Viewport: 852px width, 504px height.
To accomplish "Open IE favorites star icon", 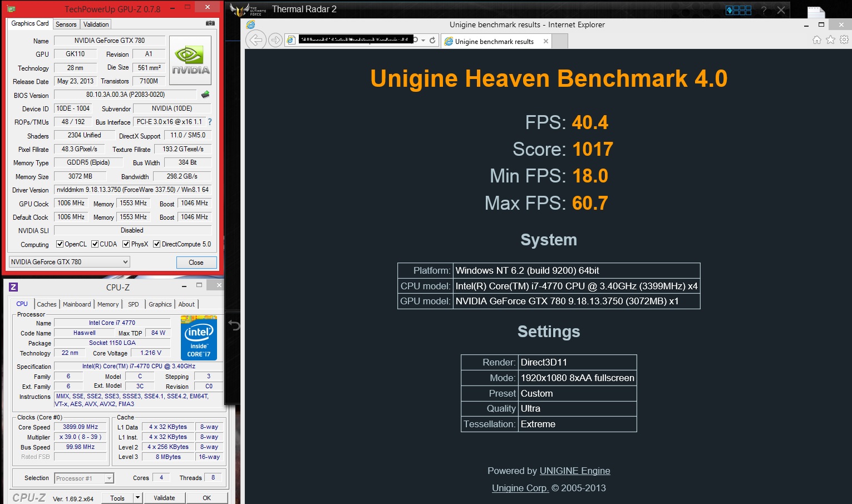I will click(x=830, y=39).
